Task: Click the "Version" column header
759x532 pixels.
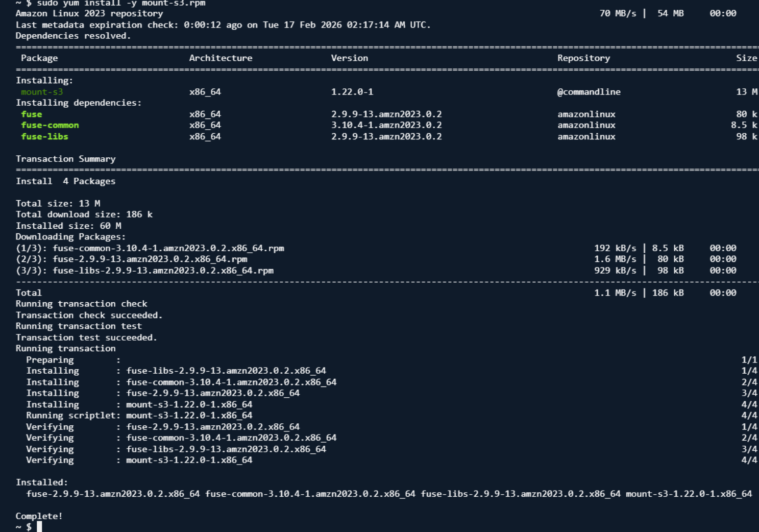Action: pos(350,58)
